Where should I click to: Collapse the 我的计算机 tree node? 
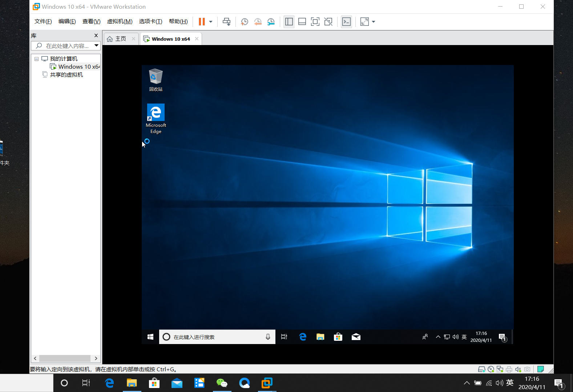coord(36,59)
